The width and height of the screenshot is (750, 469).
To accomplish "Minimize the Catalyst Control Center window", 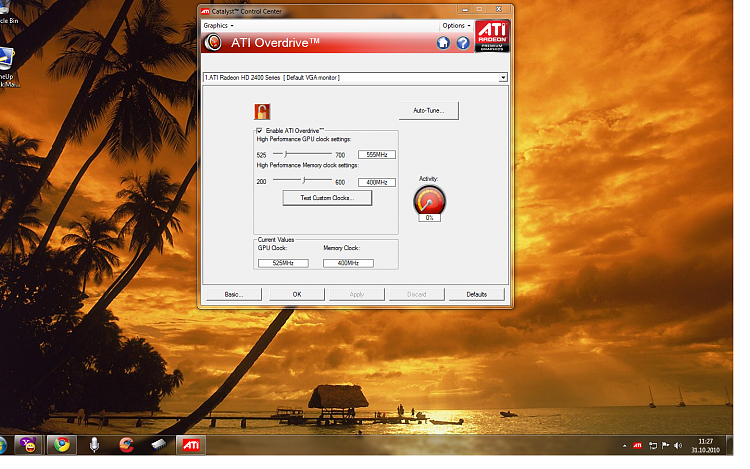I will (465, 10).
